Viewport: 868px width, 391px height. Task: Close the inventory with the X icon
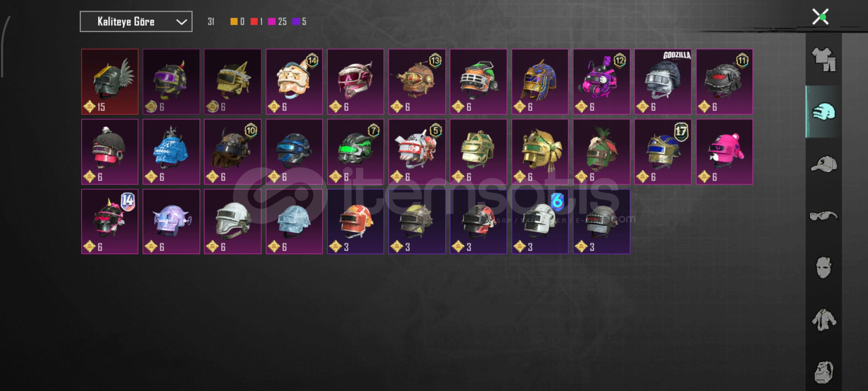coord(820,17)
